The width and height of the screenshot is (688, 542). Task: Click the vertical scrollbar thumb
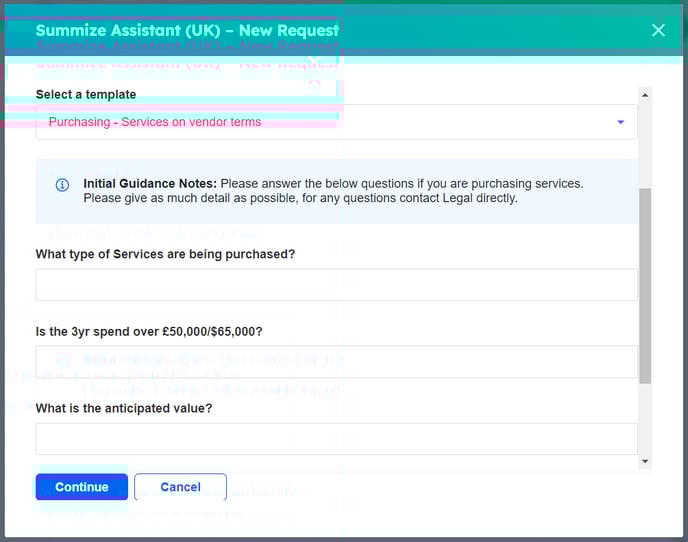pyautogui.click(x=645, y=285)
